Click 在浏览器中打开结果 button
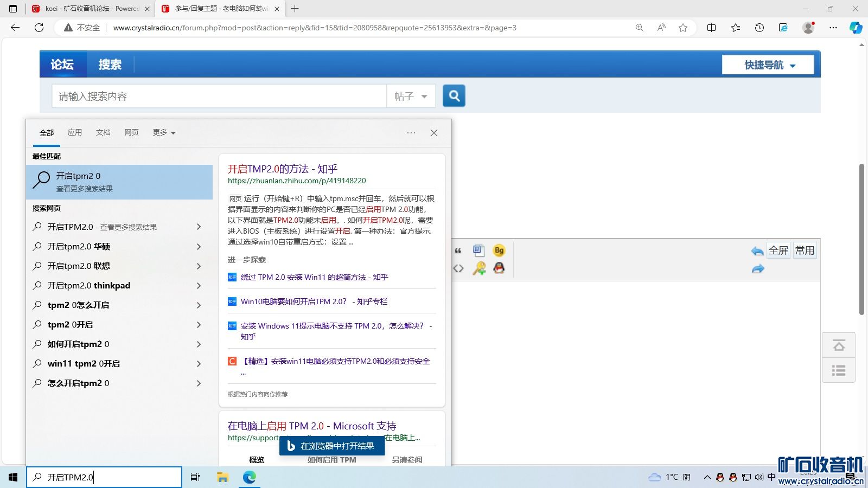 click(x=332, y=446)
